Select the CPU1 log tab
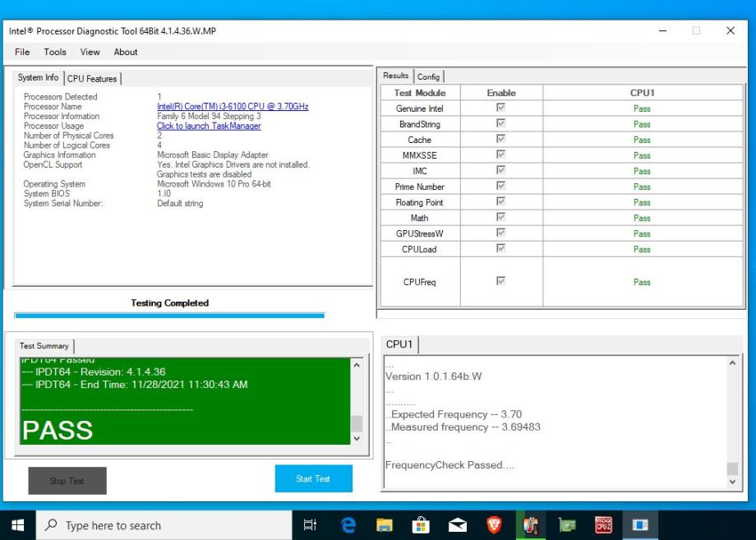The image size is (756, 540). pyautogui.click(x=399, y=344)
